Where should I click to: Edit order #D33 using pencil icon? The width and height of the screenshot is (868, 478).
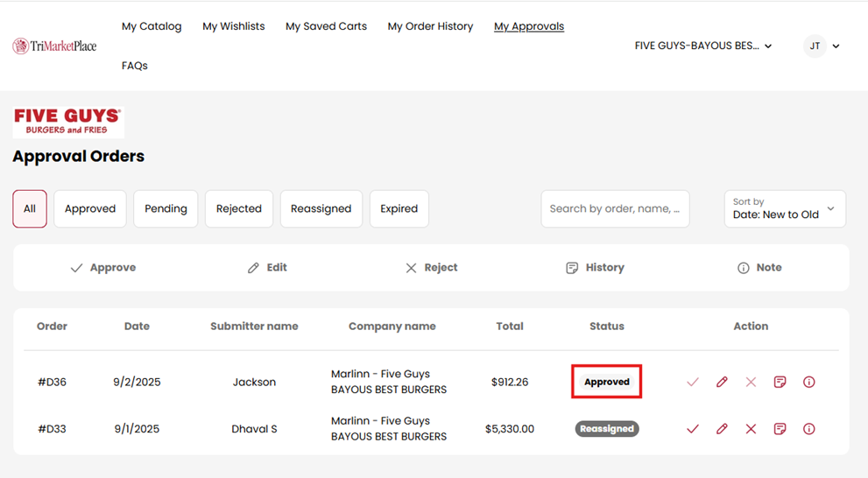pyautogui.click(x=722, y=429)
